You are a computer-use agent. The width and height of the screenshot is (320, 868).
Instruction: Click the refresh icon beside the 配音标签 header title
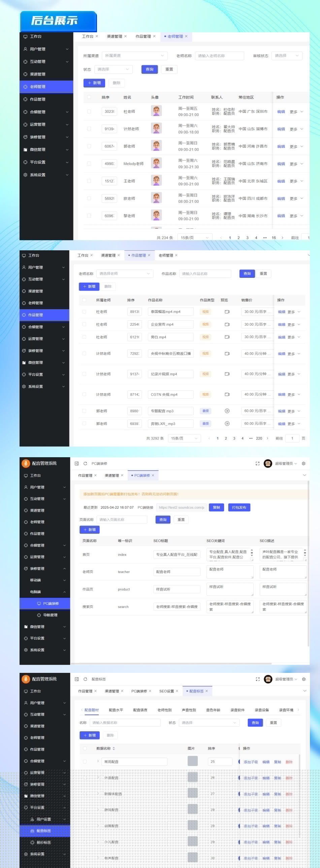point(85,679)
